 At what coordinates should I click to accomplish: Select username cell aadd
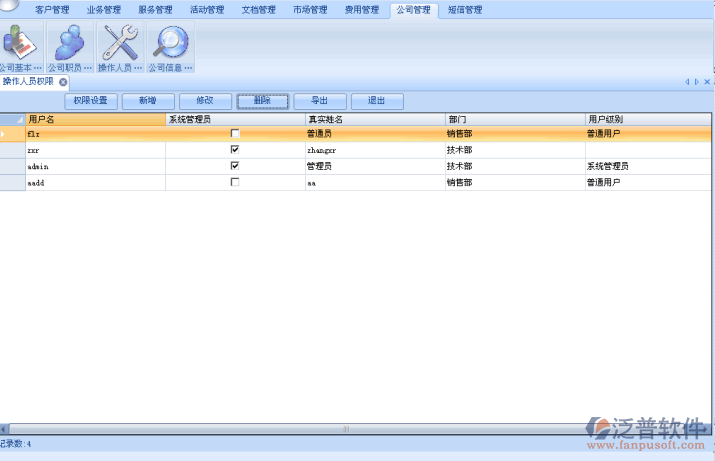tap(95, 182)
